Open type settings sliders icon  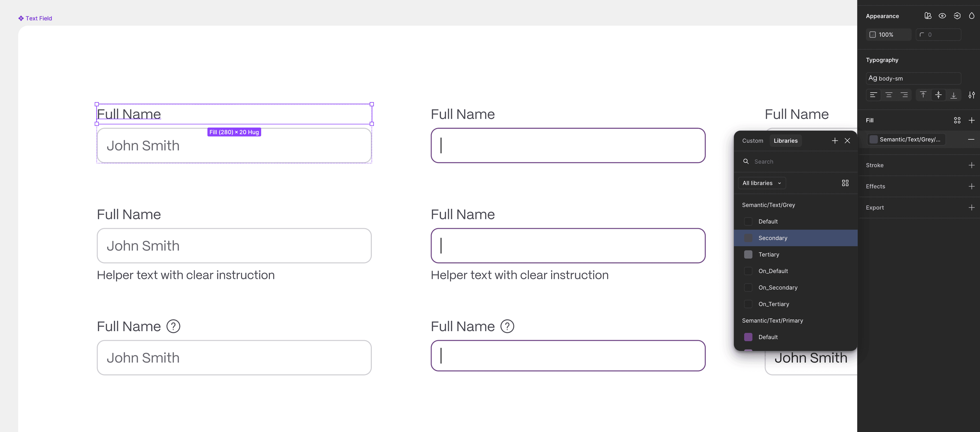click(x=971, y=95)
